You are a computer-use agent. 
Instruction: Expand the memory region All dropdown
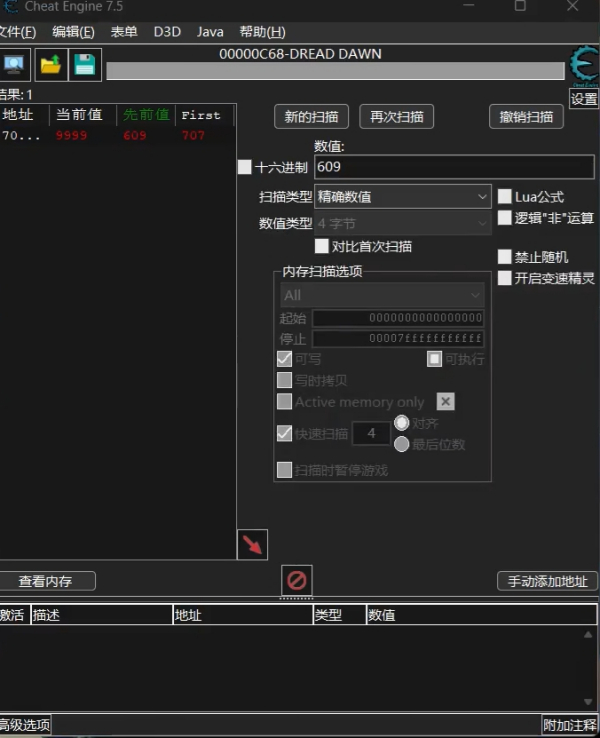click(x=382, y=295)
